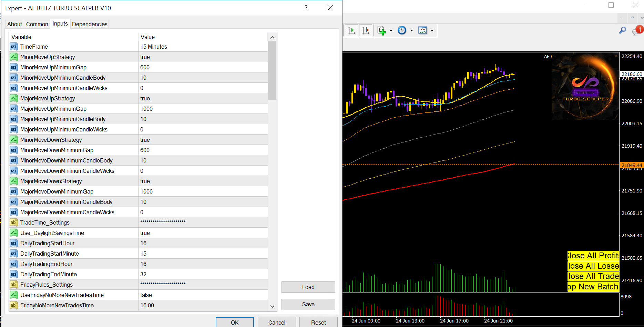This screenshot has height=327, width=644.
Task: Open the Dependencies tab
Action: (x=90, y=24)
